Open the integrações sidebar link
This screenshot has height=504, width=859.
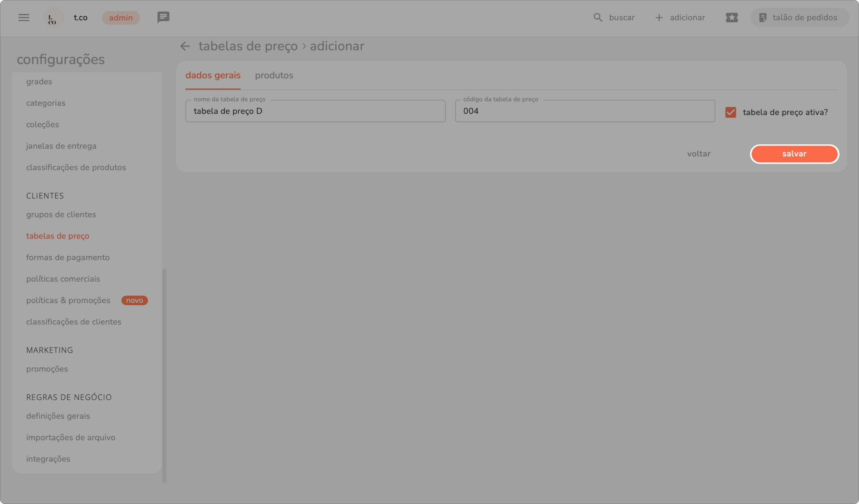coord(48,459)
